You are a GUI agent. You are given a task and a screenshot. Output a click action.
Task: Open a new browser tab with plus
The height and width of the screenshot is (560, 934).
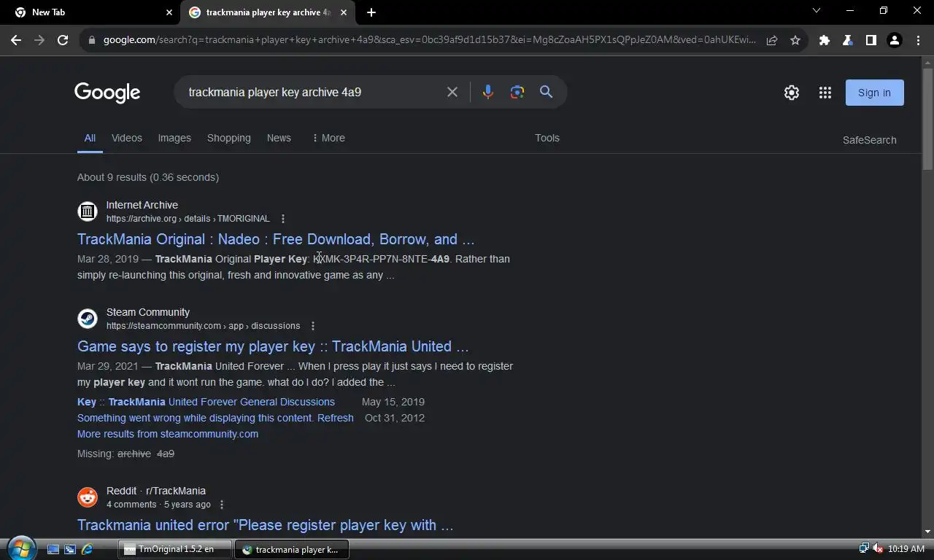click(x=371, y=12)
